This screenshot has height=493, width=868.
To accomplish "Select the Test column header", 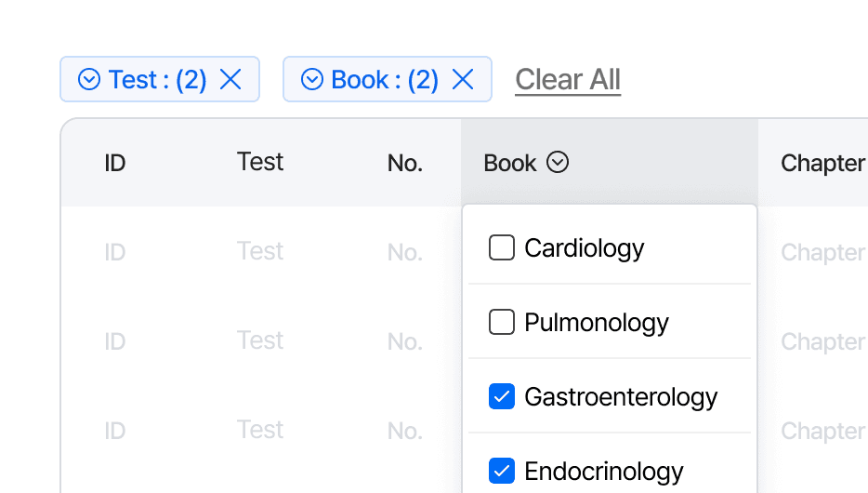I will pyautogui.click(x=260, y=162).
